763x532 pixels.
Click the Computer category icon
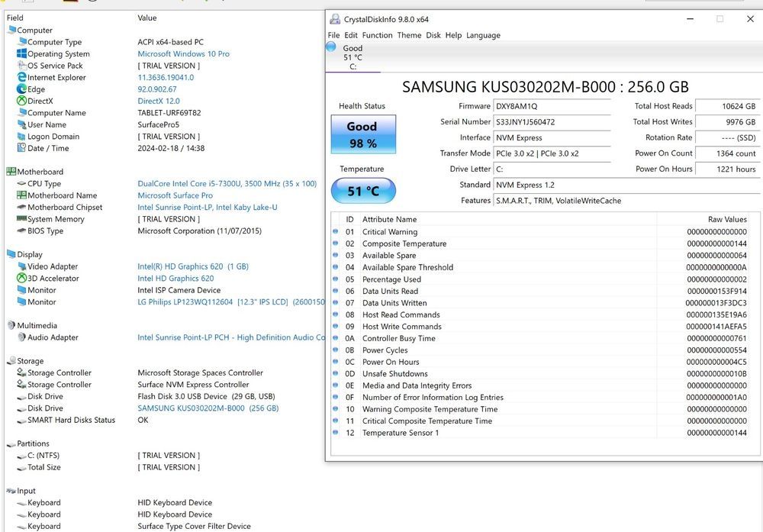[11, 30]
